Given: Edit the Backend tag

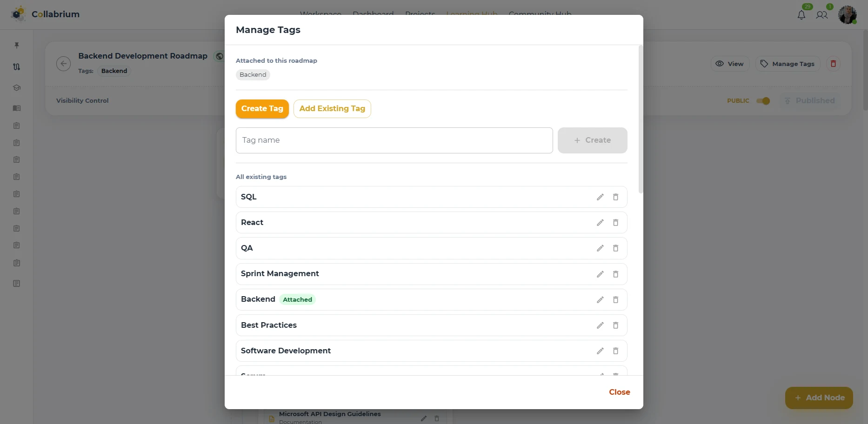Looking at the screenshot, I should (x=600, y=300).
